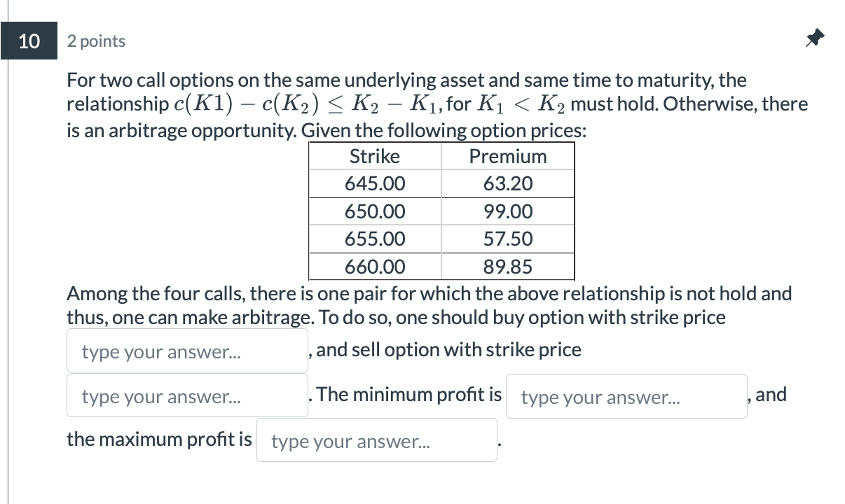Click the Premium column header in the table
Screen dimensions: 845x504
point(507,156)
